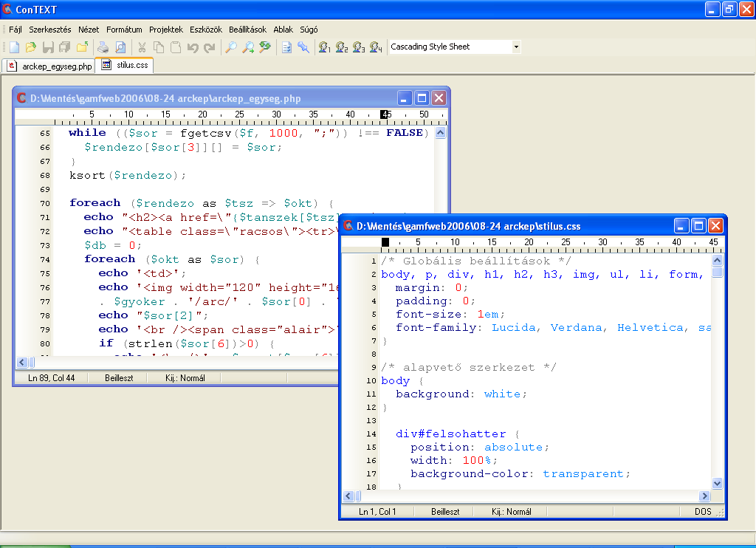Run user command 3 icon
The image size is (756, 548).
coord(358,47)
